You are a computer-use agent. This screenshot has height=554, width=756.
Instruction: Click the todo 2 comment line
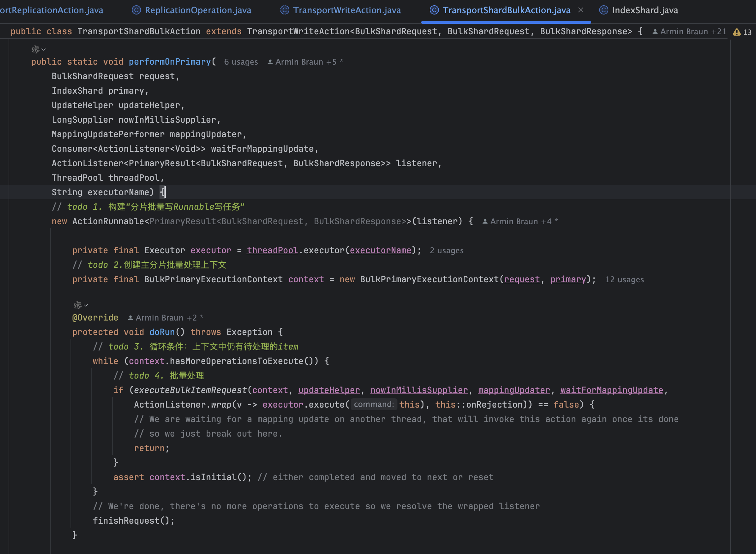150,265
